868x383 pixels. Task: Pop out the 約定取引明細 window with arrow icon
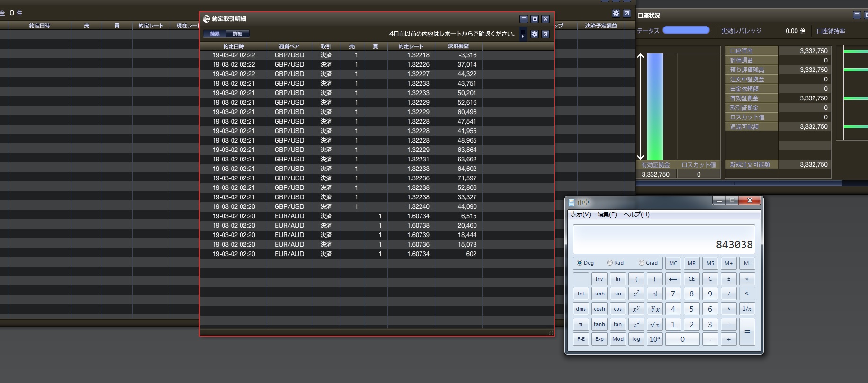click(x=546, y=34)
